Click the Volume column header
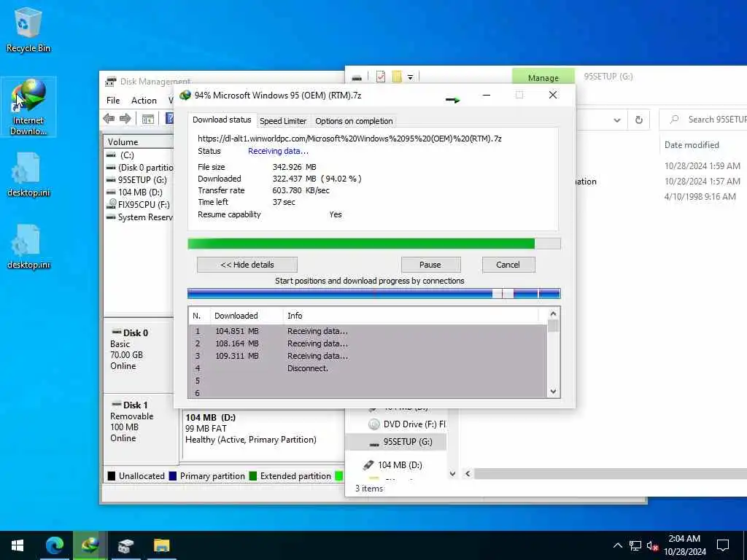The width and height of the screenshot is (747, 560). click(x=139, y=142)
